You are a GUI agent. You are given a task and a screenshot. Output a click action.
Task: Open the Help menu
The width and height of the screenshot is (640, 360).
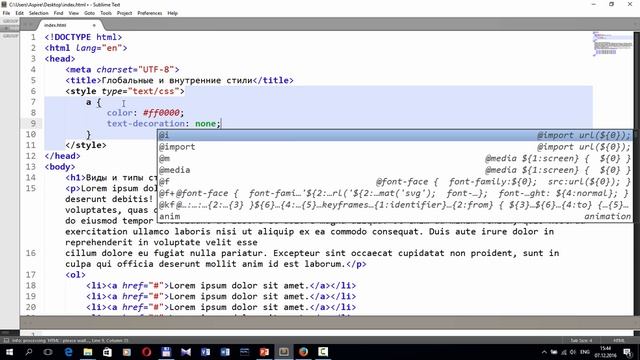172,13
